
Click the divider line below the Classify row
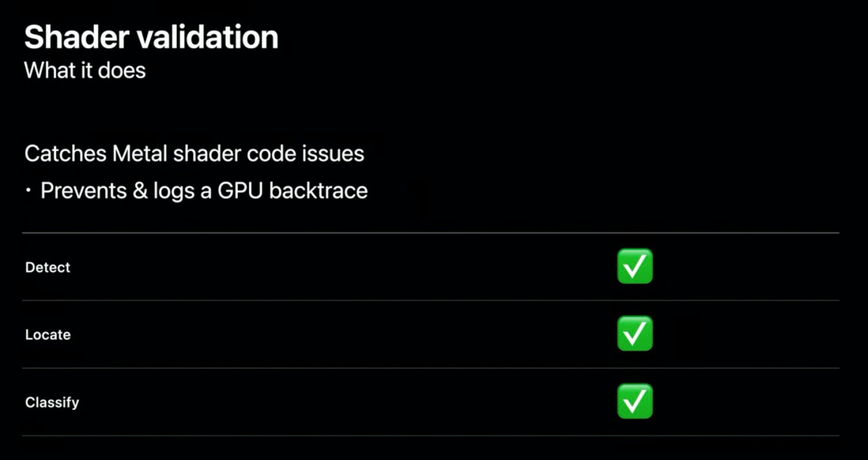431,436
